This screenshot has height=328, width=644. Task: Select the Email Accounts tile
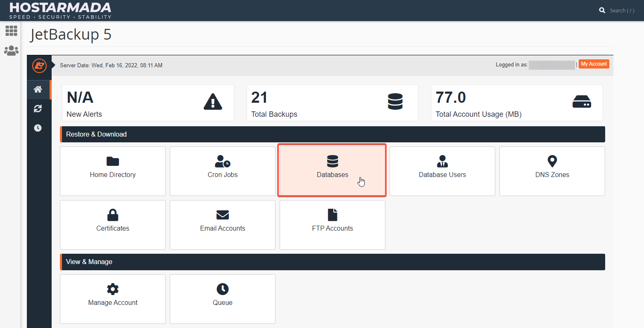click(222, 224)
